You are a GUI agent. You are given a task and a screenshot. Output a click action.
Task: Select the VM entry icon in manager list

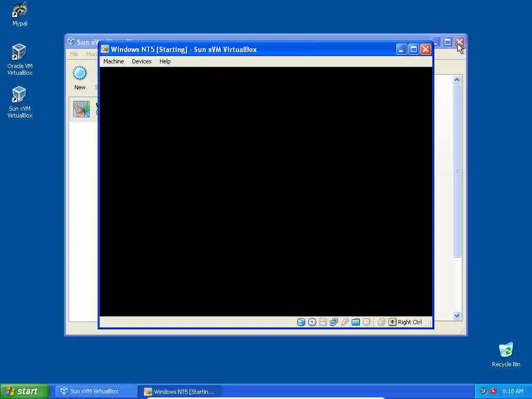tap(82, 109)
